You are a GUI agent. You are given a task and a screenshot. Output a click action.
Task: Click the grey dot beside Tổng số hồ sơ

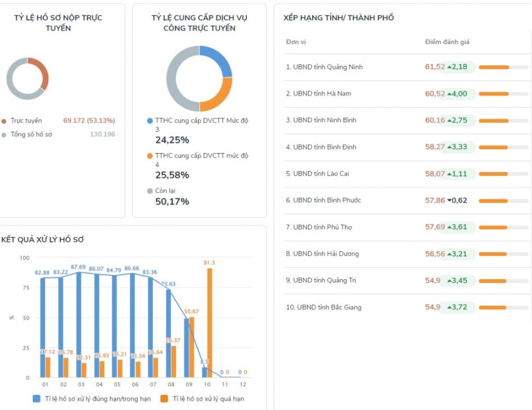point(4,135)
